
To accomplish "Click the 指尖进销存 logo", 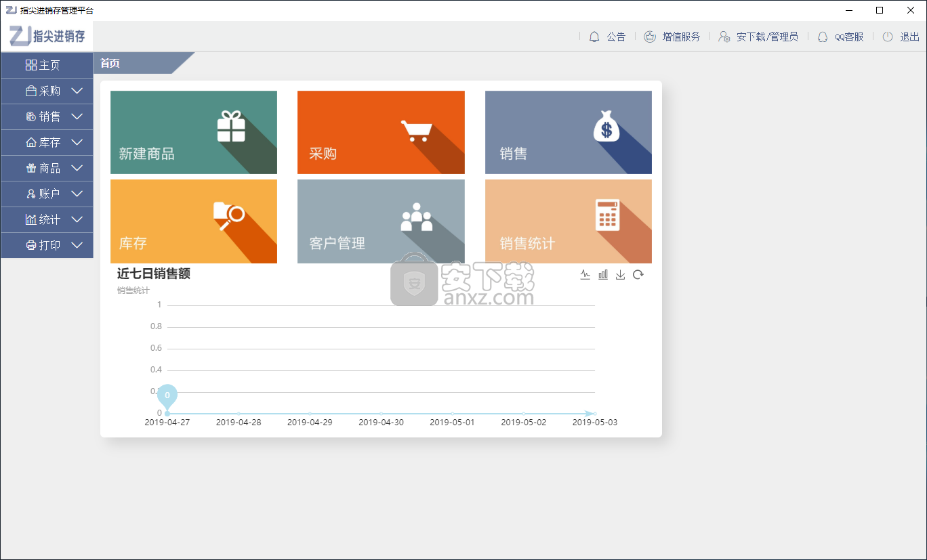I will click(47, 36).
